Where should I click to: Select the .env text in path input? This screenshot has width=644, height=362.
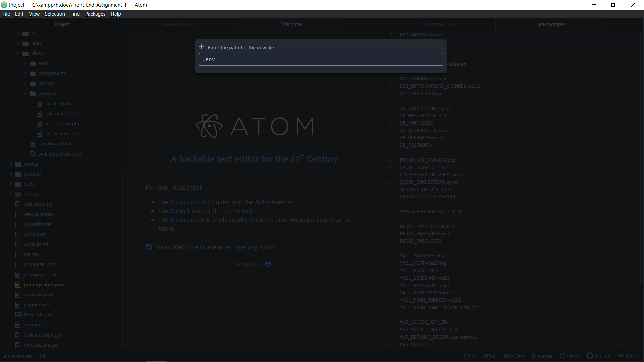[x=209, y=59]
